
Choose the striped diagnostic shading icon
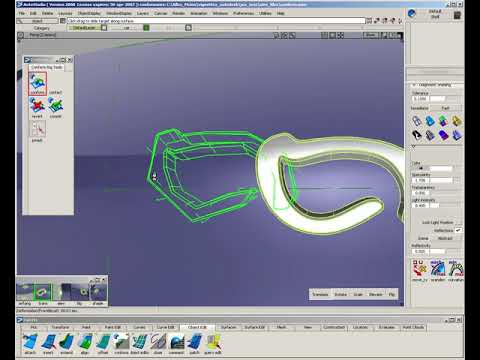click(430, 135)
